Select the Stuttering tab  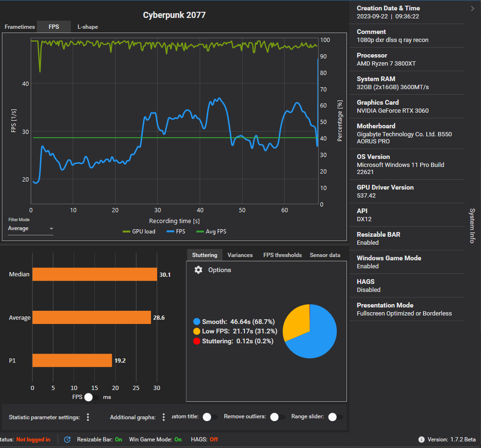[x=204, y=255]
